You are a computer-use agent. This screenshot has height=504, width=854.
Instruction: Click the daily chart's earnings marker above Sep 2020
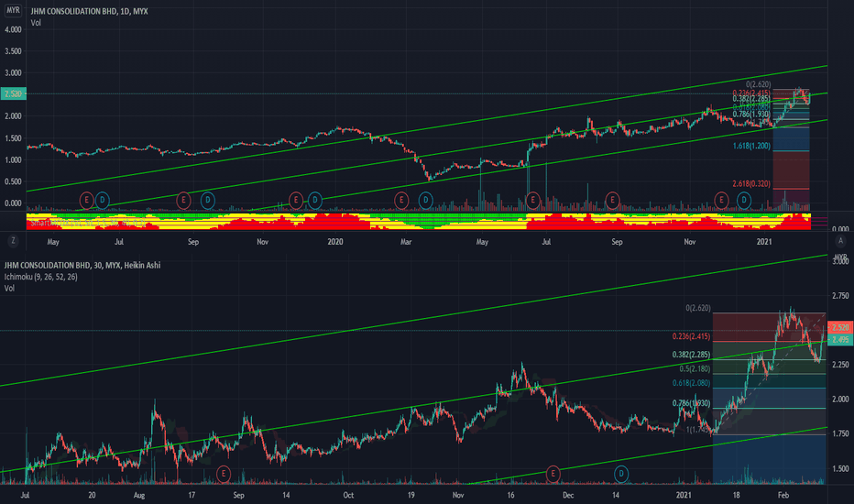point(613,201)
